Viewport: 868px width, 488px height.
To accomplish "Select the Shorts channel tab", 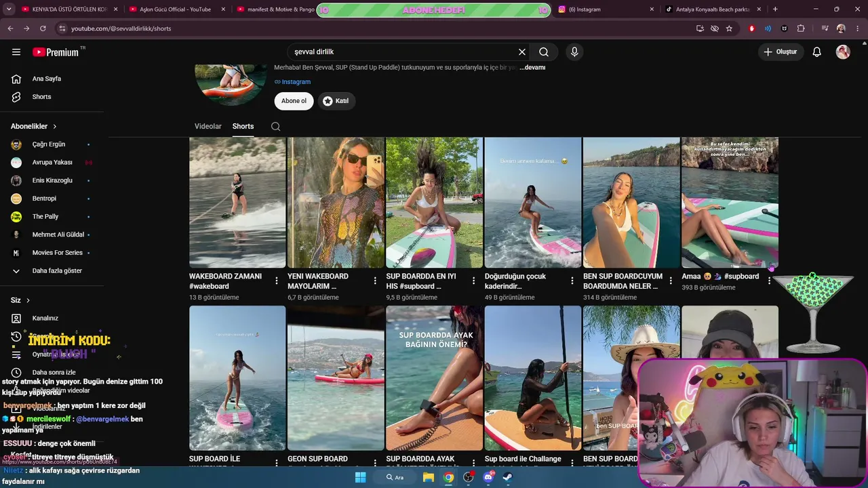I will click(243, 126).
